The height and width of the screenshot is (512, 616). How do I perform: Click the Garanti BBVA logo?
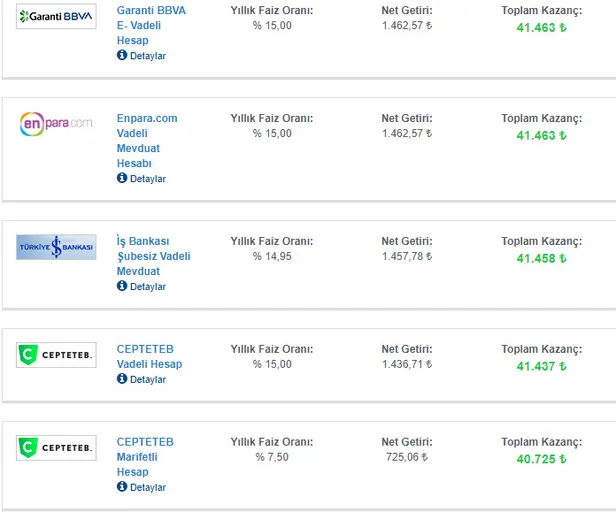pos(56,17)
